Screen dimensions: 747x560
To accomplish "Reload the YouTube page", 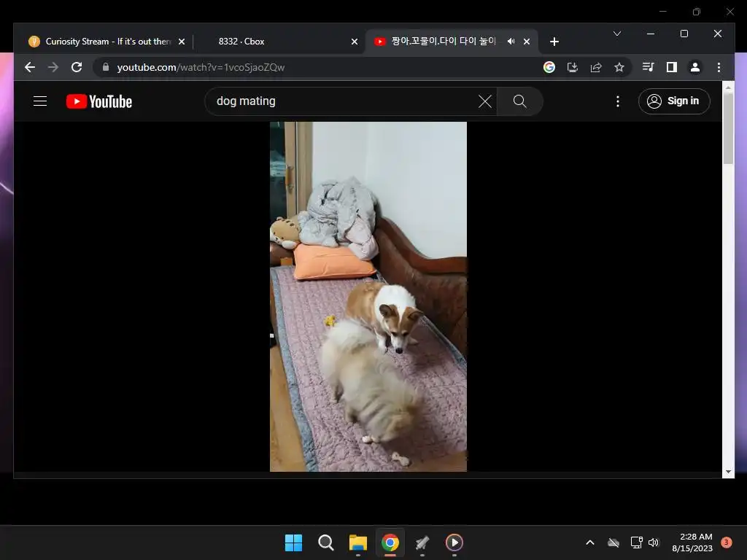I will coord(77,67).
